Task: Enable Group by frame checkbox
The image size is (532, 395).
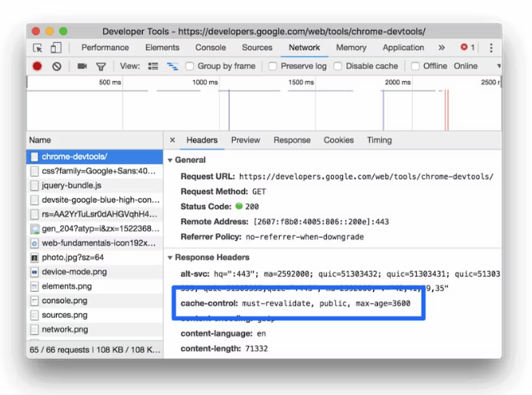Action: [x=190, y=67]
